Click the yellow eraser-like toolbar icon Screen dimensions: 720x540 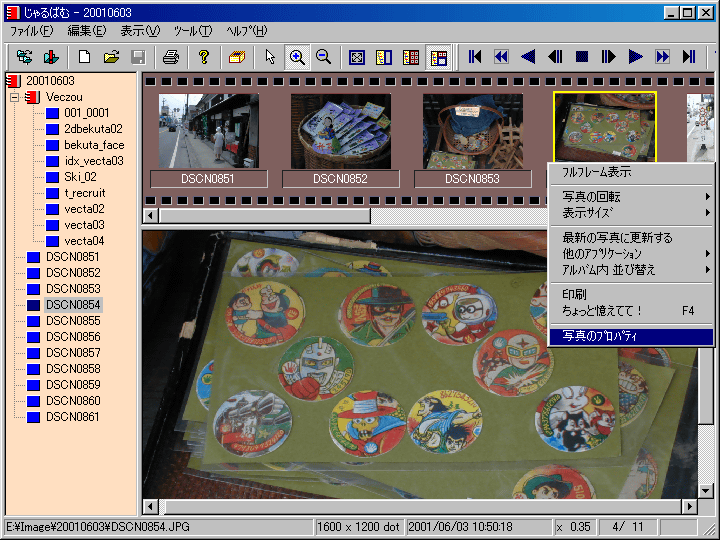point(237,57)
